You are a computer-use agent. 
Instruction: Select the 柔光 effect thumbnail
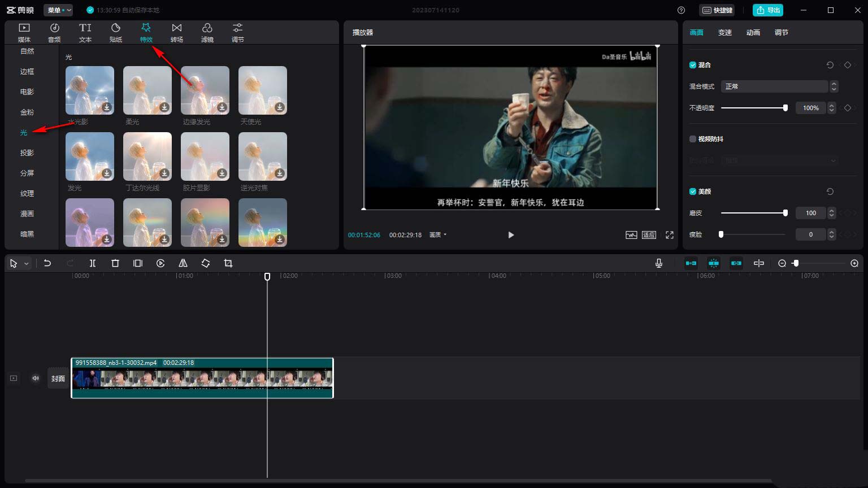[x=147, y=90]
